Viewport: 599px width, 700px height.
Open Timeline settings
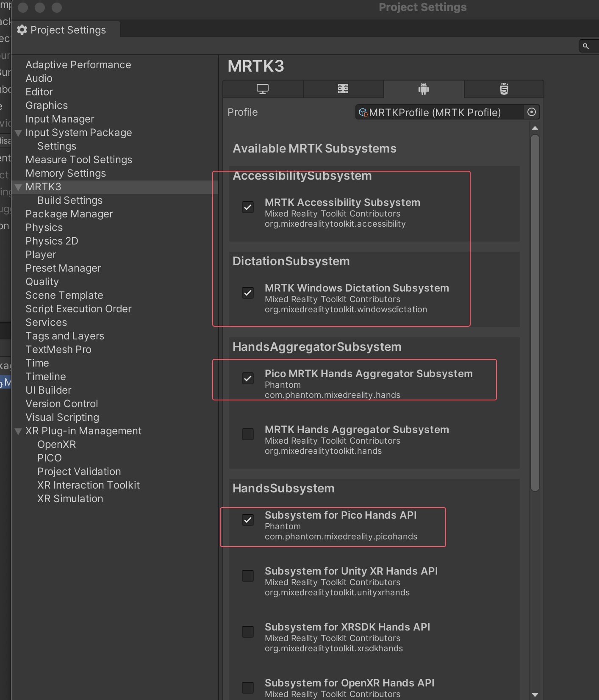point(46,377)
